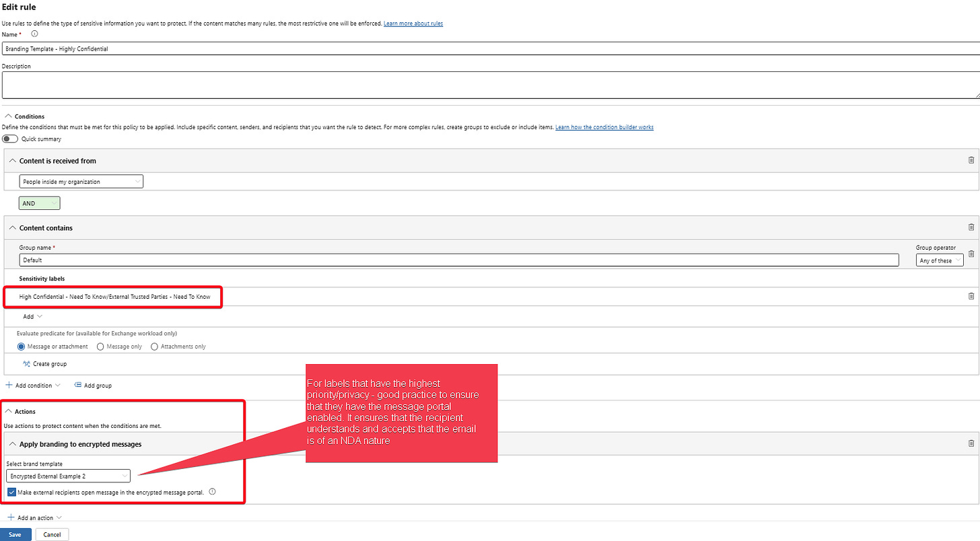Show info icon beside encrypted portal checkbox
This screenshot has height=541, width=980.
(212, 492)
